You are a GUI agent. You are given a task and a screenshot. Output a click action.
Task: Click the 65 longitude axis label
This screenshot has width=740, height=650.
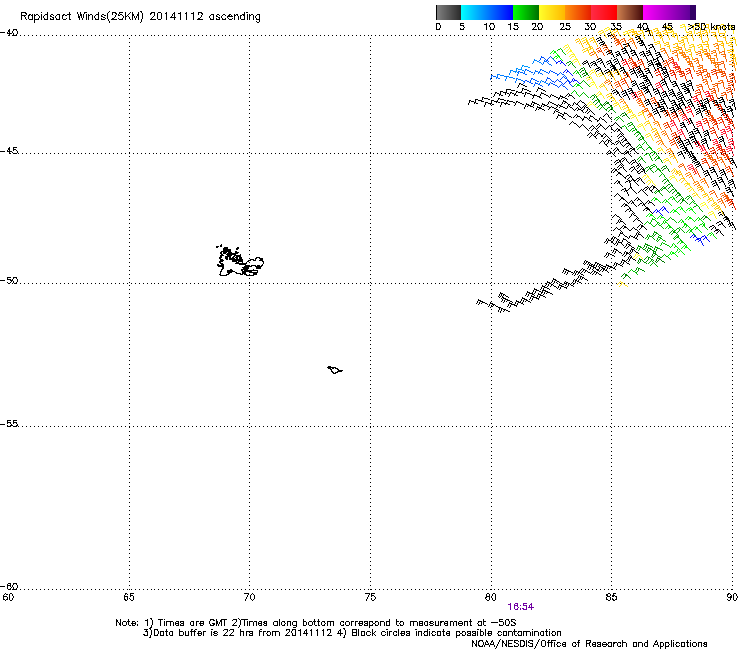[x=129, y=597]
